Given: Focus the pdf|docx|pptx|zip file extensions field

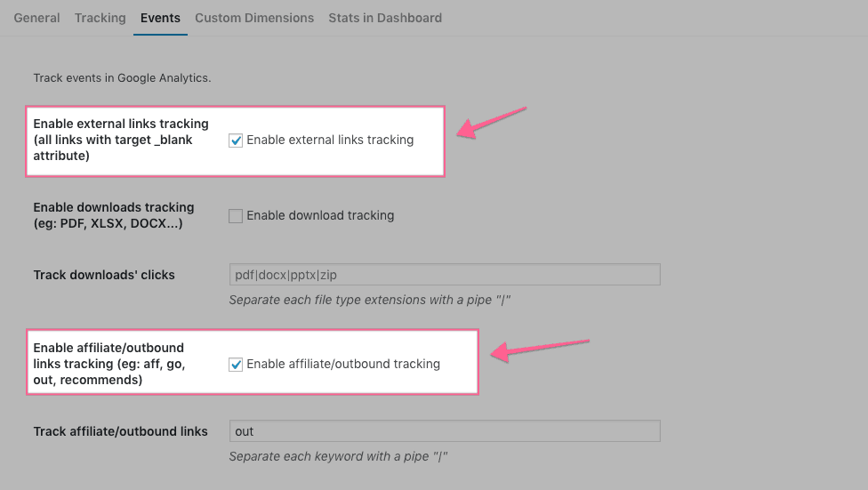Looking at the screenshot, I should pyautogui.click(x=445, y=275).
